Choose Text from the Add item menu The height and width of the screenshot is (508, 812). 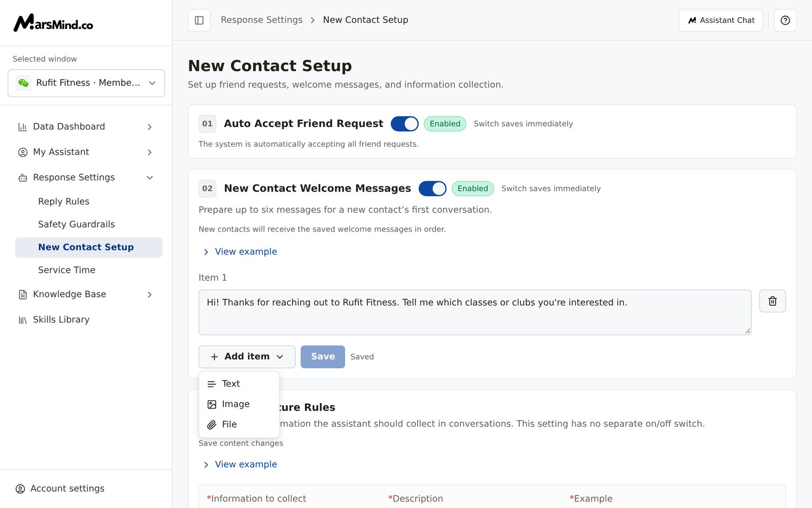click(239, 384)
